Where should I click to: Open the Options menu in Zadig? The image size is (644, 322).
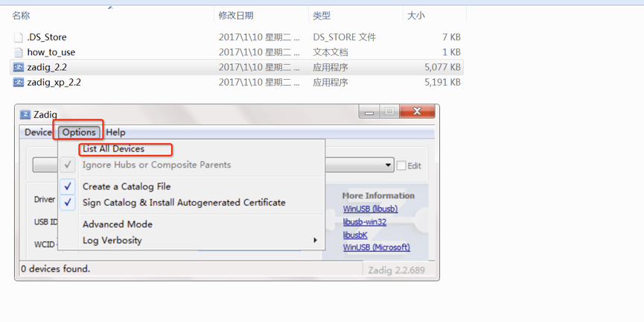click(79, 133)
